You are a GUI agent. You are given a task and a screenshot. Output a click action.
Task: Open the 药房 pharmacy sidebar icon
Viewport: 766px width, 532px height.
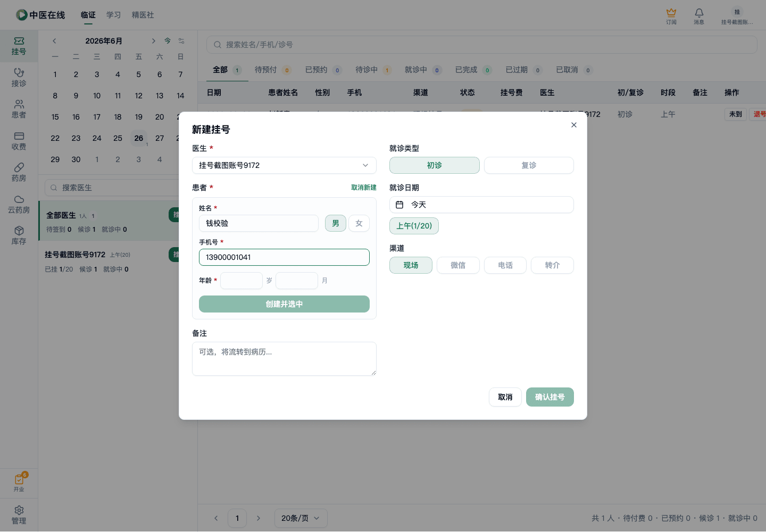click(x=19, y=173)
